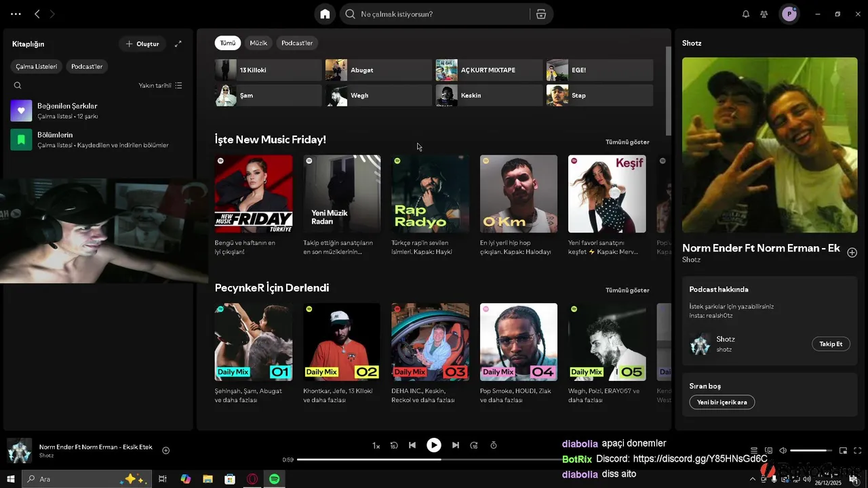
Task: Open Daily Mix 01 cover
Action: point(254,342)
